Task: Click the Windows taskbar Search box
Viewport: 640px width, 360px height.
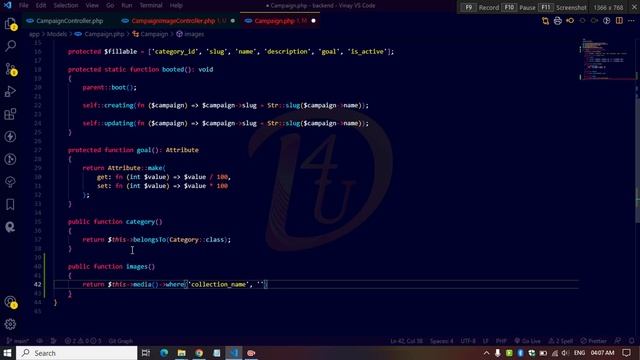Action: click(77, 353)
